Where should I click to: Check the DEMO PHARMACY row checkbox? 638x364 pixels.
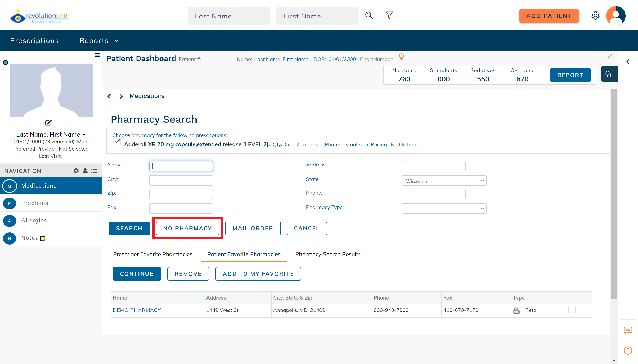click(x=572, y=310)
